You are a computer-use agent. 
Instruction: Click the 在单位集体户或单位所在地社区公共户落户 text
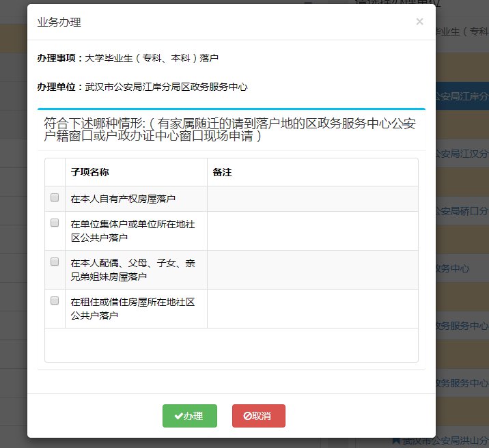(x=133, y=231)
